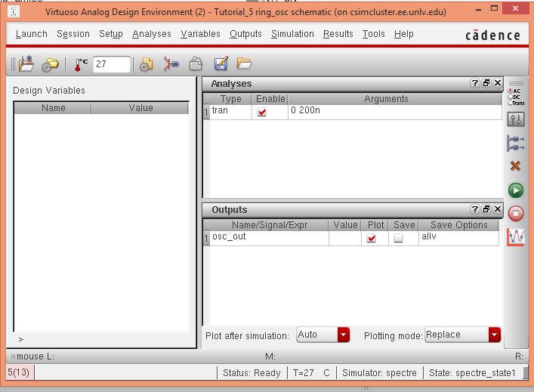534x392 pixels.
Task: Click the Type column header in Analyses
Action: click(x=230, y=99)
